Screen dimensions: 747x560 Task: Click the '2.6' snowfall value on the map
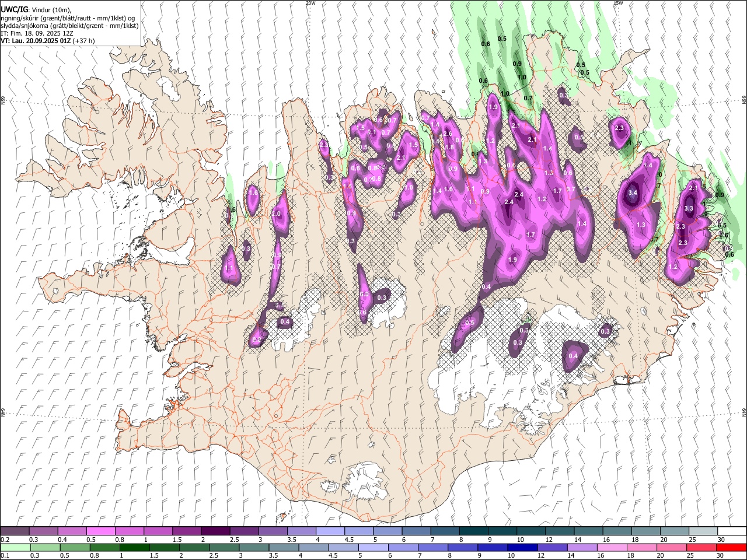[448, 134]
